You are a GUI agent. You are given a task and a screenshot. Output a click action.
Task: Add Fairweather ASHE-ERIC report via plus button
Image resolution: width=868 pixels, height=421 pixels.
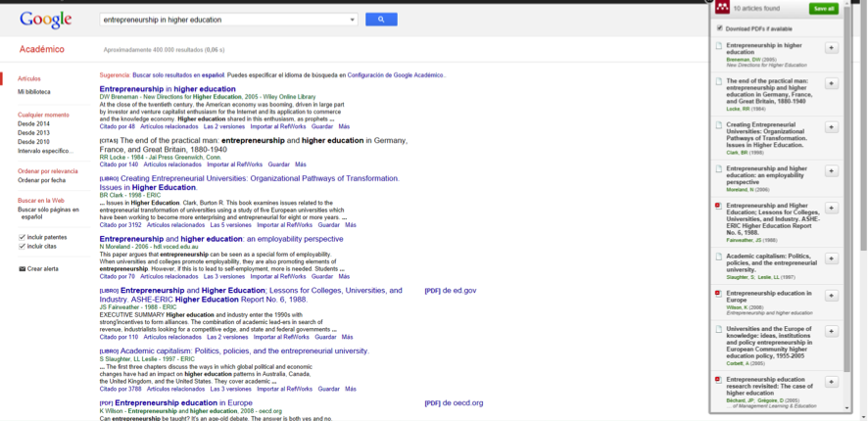(x=831, y=208)
